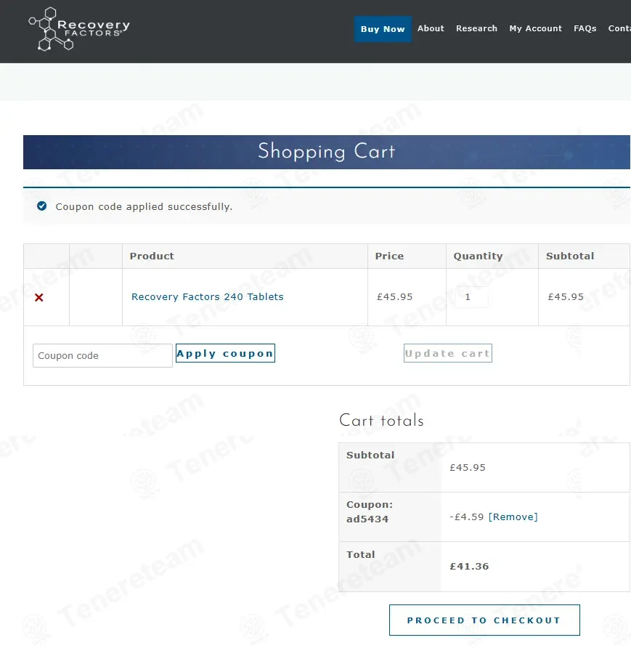
Task: Click the £45.95 price cell
Action: (394, 296)
